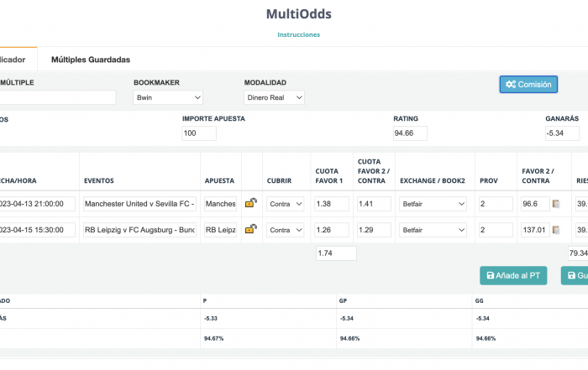588x370 pixels.
Task: Click the Ganarás field showing -5.34
Action: [x=563, y=133]
